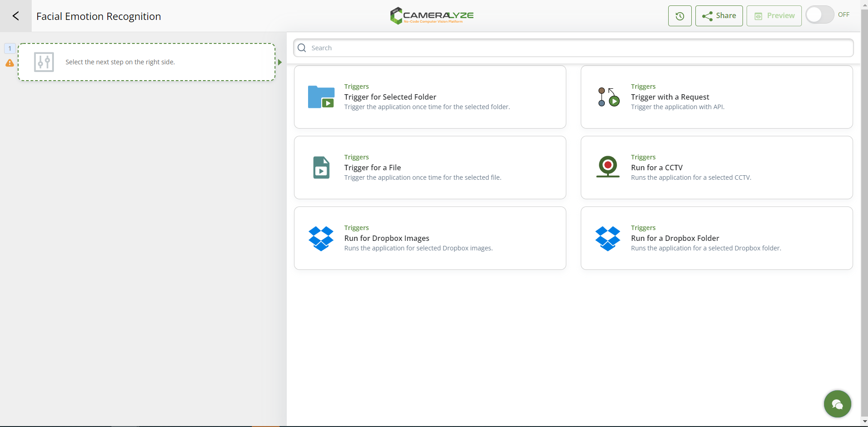Click the orange warning triangle icon

tap(10, 63)
